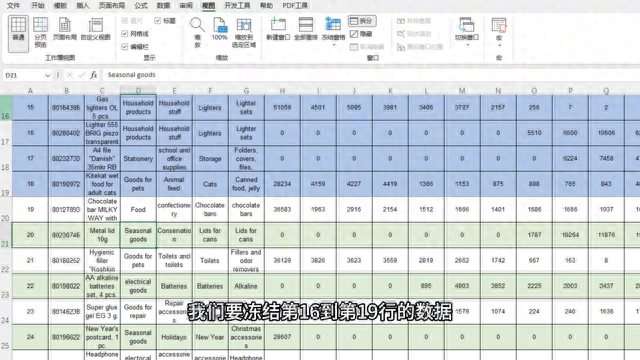The width and height of the screenshot is (640, 360).
Task: Open the Help (帮助) tab
Action: pos(266,5)
